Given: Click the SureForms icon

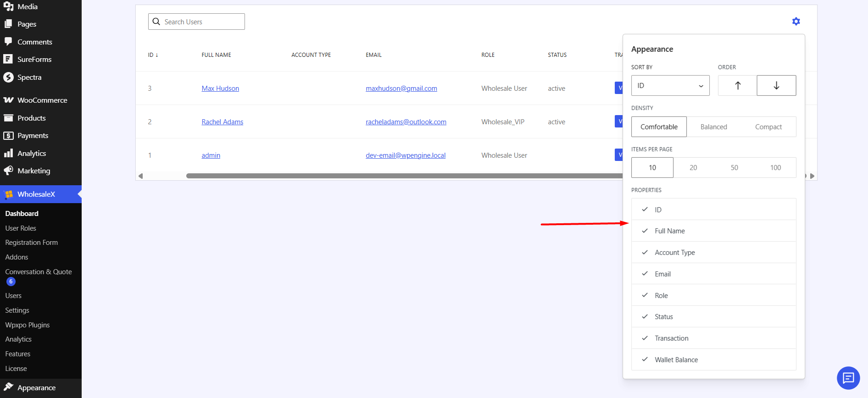Looking at the screenshot, I should pos(8,59).
